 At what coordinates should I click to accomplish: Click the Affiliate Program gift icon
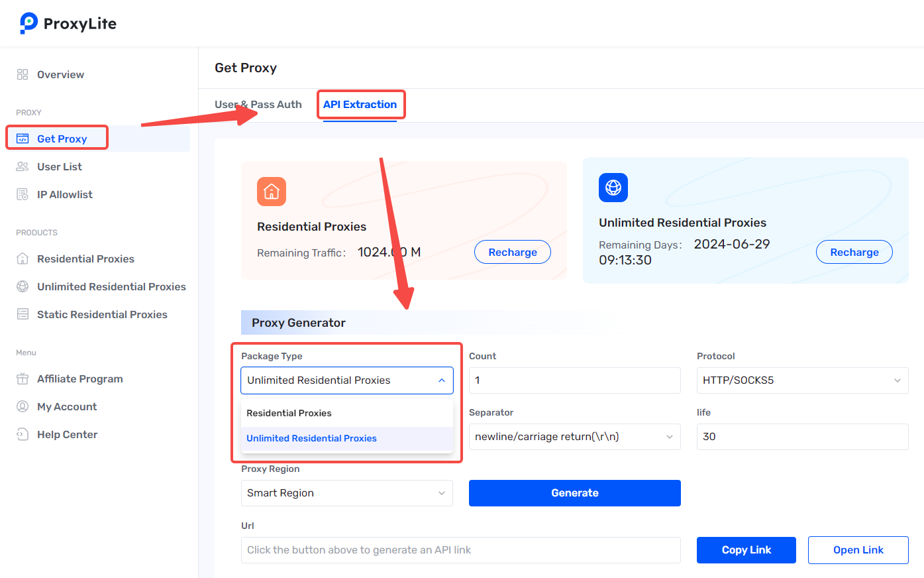pyautogui.click(x=23, y=378)
